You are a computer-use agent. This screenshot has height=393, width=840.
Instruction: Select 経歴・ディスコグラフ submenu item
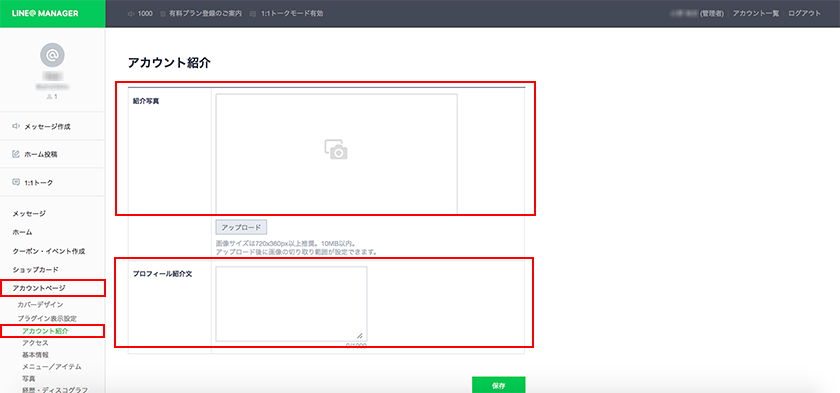pyautogui.click(x=55, y=390)
